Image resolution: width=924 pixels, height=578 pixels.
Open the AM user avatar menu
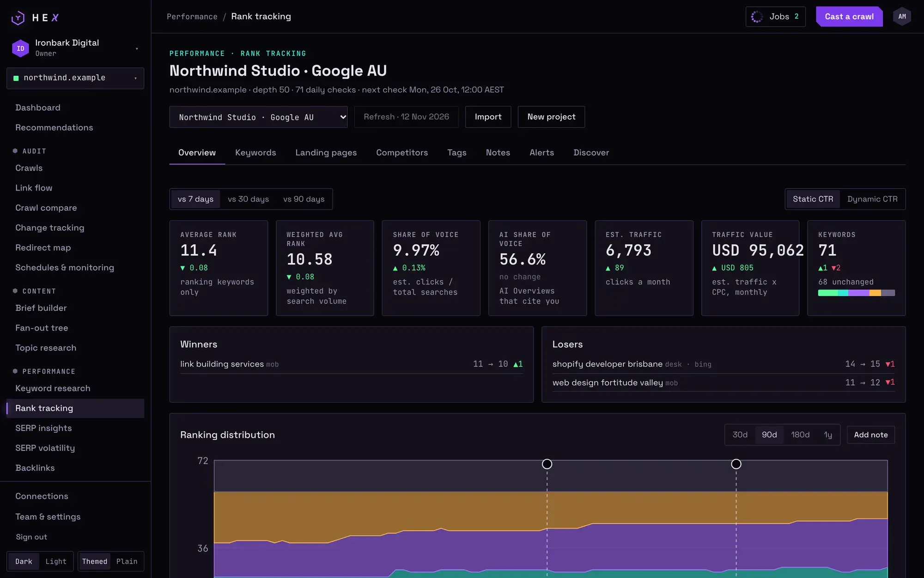coord(902,17)
